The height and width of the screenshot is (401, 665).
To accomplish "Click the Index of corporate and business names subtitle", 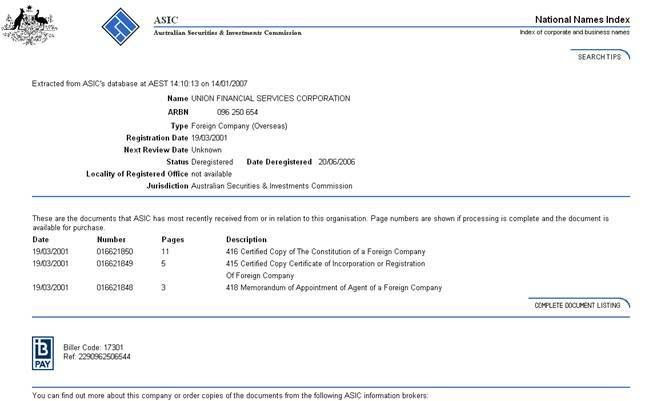I will (575, 32).
